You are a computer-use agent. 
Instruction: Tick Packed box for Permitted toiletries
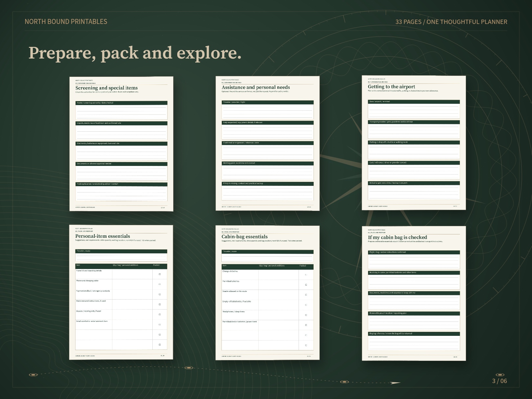click(x=306, y=285)
